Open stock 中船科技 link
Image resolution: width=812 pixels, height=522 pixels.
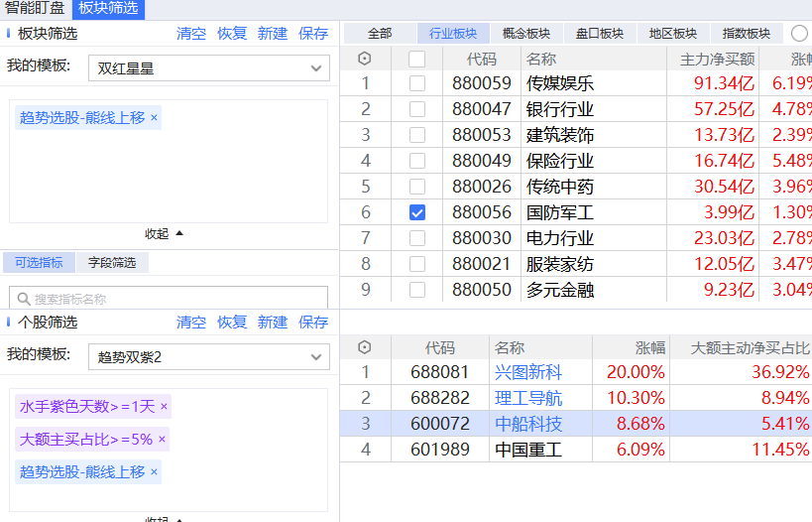[528, 424]
